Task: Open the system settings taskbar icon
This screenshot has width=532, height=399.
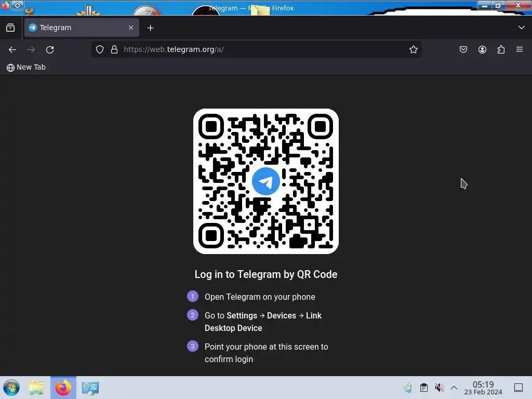Action: pyautogui.click(x=90, y=388)
